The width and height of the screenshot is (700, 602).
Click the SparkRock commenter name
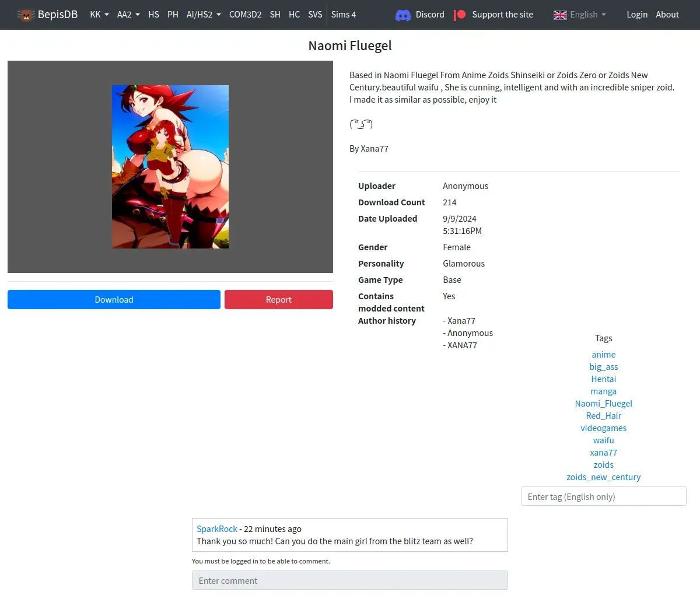(217, 529)
